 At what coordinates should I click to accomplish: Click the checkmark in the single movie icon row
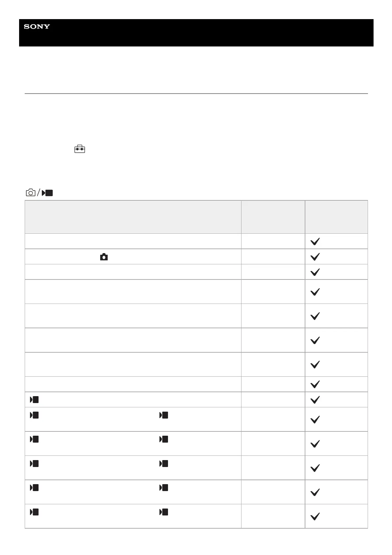pyautogui.click(x=315, y=400)
